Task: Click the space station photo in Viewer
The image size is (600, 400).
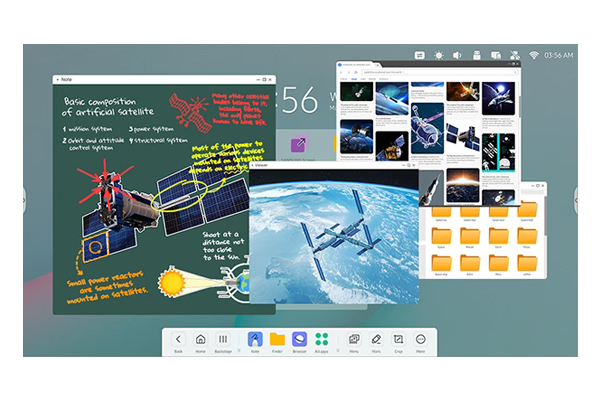Action: click(x=334, y=236)
